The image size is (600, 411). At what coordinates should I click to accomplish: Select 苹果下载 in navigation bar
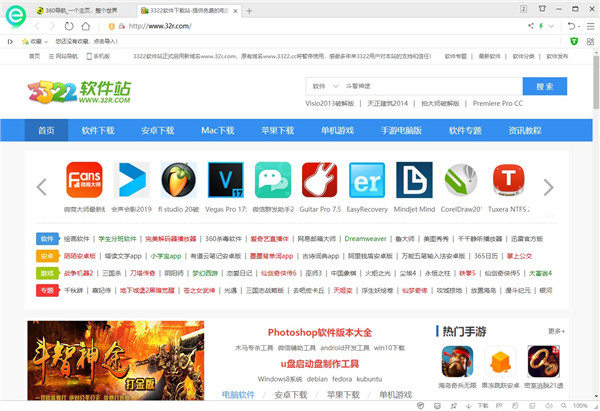tap(277, 130)
